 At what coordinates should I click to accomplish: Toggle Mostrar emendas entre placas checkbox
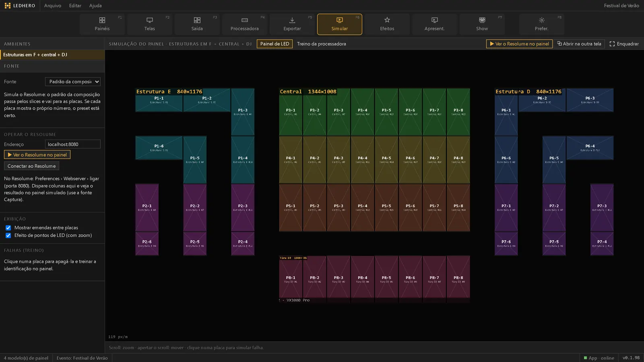click(8, 228)
